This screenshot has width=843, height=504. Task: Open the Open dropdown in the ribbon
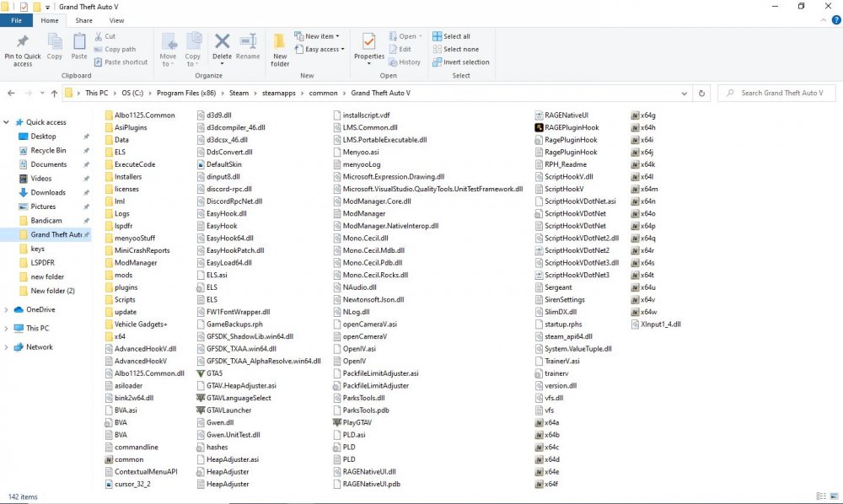tap(405, 36)
